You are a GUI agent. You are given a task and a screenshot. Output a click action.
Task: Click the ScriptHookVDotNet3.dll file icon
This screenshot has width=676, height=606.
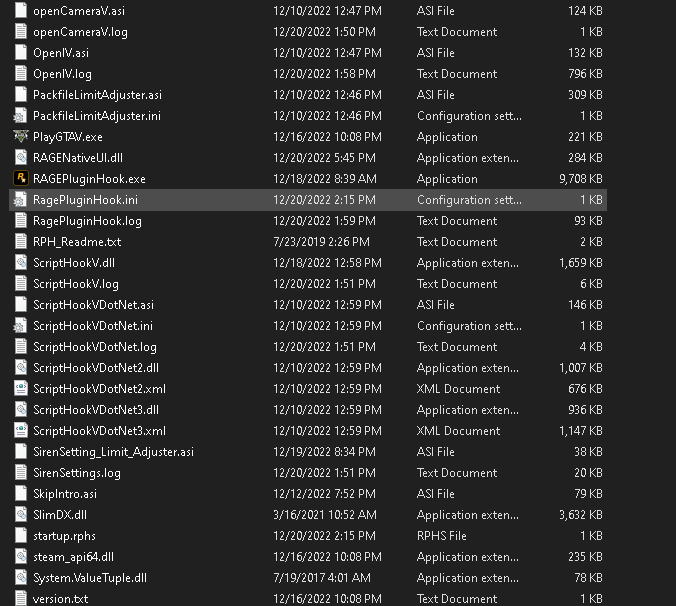21,409
